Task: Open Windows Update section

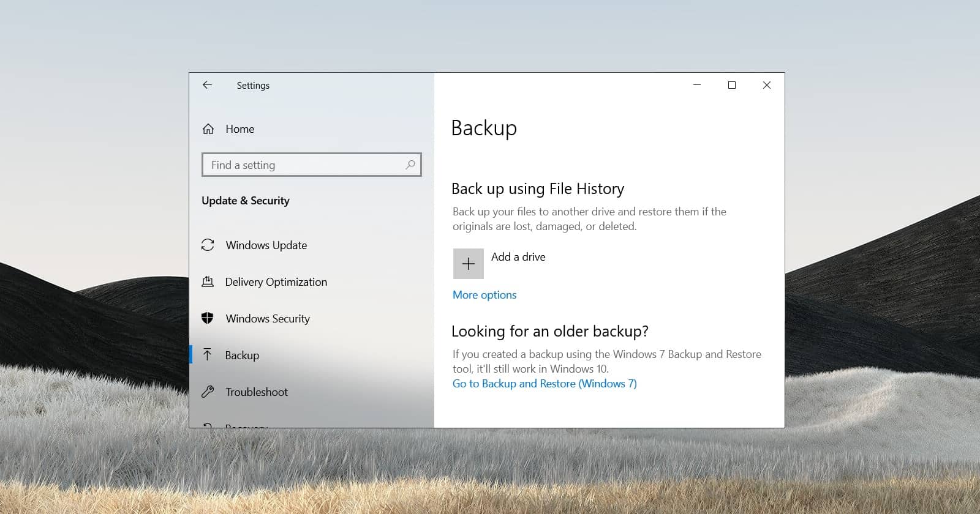Action: coord(266,245)
